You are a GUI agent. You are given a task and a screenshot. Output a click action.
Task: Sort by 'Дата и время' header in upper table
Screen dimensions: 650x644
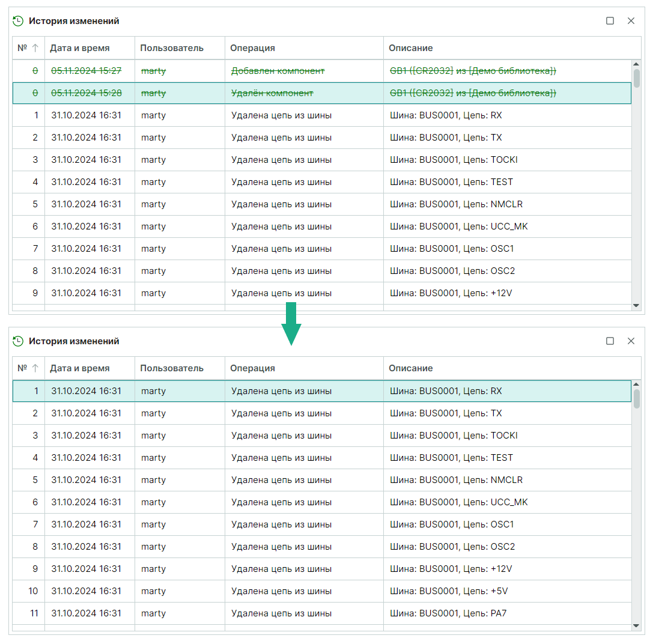tap(79, 48)
